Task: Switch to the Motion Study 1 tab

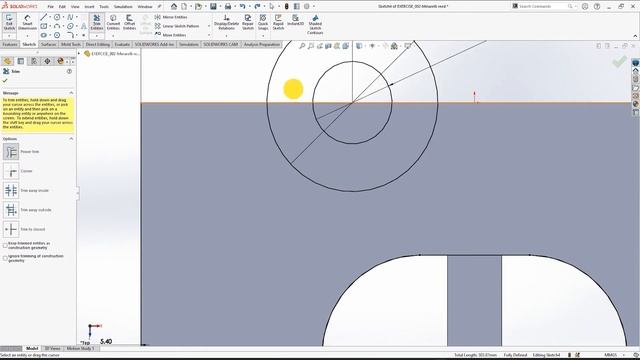Action: tap(80, 349)
